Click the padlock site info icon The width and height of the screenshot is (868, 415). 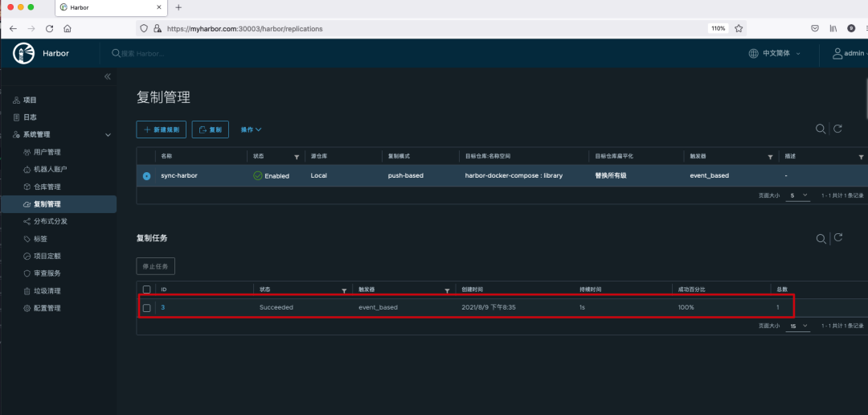[157, 28]
